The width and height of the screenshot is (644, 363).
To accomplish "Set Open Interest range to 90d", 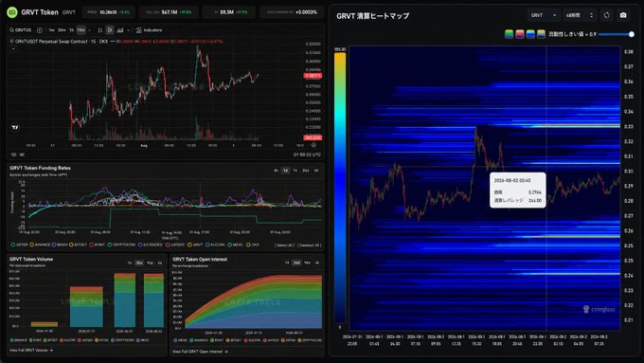I will coord(307,263).
